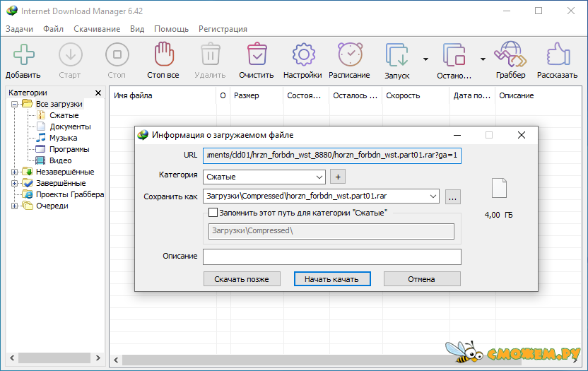Select the Сжатые category folder
Screen dimensions: 588x371
tap(64, 115)
